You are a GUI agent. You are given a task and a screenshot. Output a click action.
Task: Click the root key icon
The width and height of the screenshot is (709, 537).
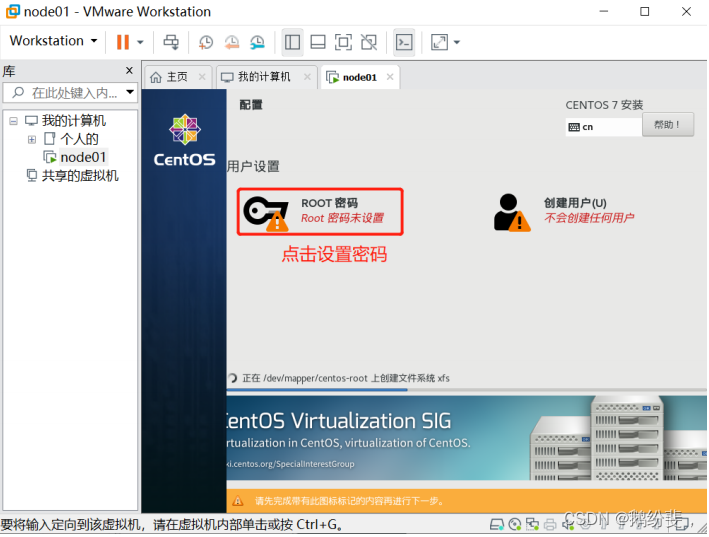[266, 213]
